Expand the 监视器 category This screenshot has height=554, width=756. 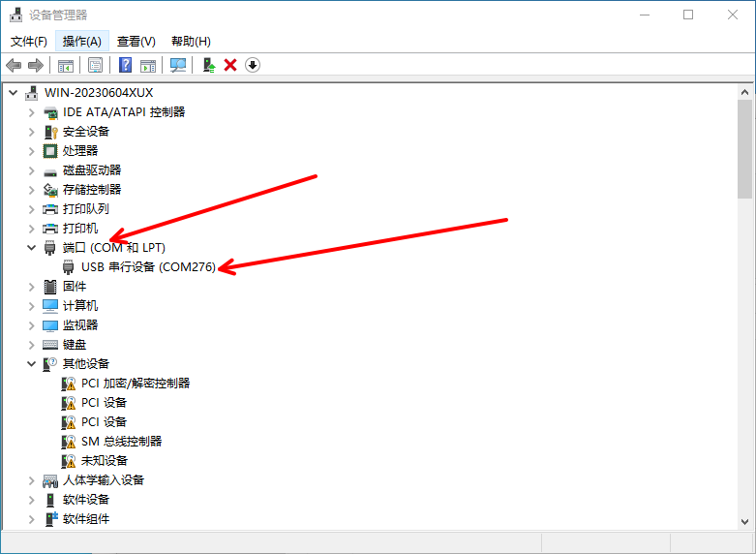pyautogui.click(x=31, y=325)
